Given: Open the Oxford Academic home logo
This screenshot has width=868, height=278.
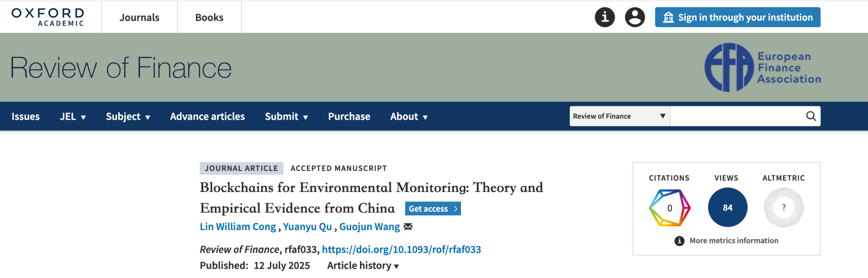Looking at the screenshot, I should click(x=48, y=17).
